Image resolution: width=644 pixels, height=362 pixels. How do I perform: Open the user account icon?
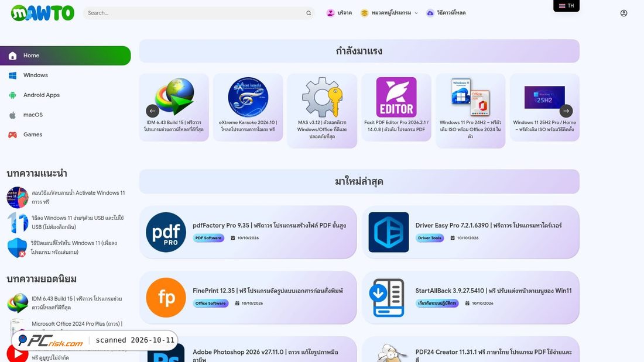624,13
